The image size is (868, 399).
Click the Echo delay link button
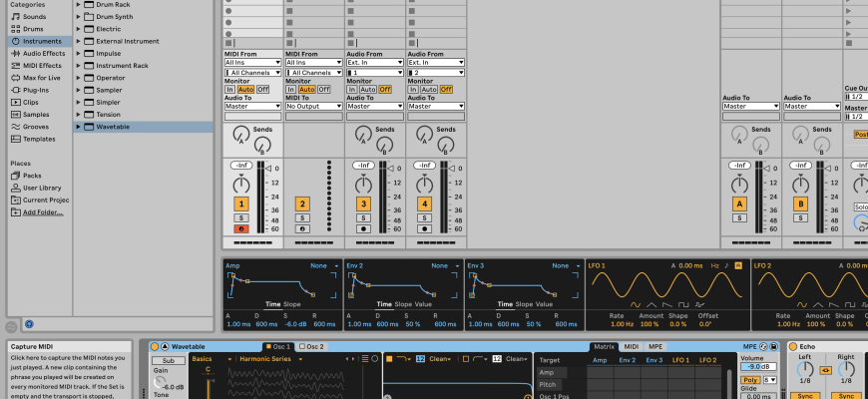pos(825,371)
